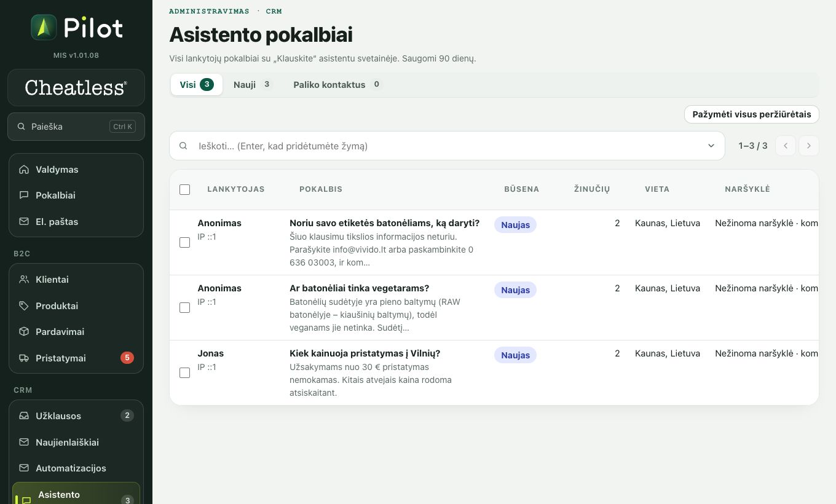836x504 pixels.
Task: Open the Paliko kontaktus tab
Action: point(337,85)
